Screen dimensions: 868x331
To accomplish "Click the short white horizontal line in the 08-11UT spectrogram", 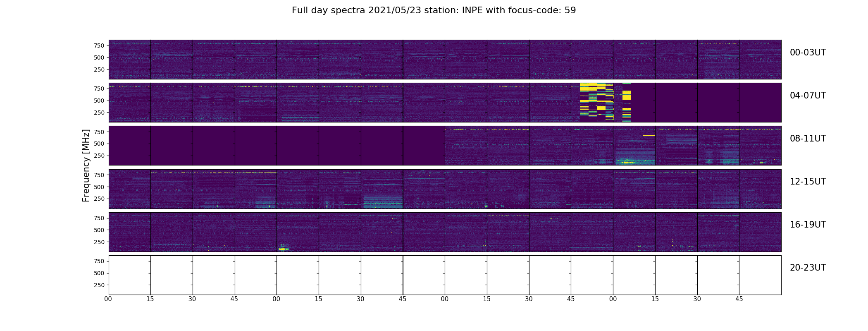I will (649, 135).
